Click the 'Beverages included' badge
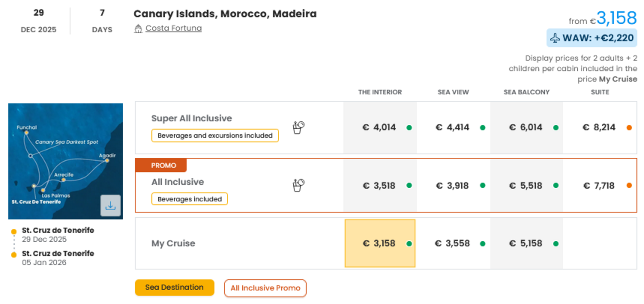Screen dimensions: 644x304 pyautogui.click(x=189, y=199)
